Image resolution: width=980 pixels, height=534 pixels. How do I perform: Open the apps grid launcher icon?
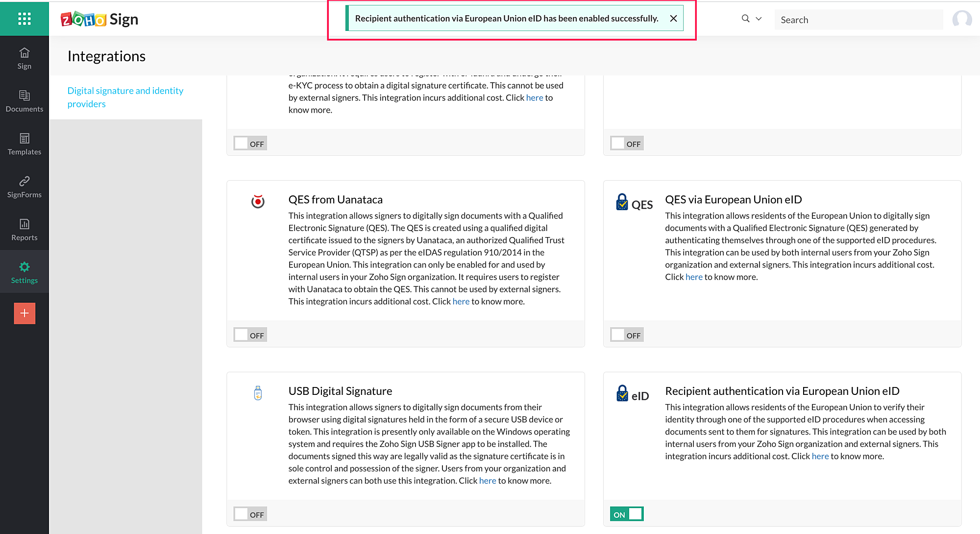[24, 19]
